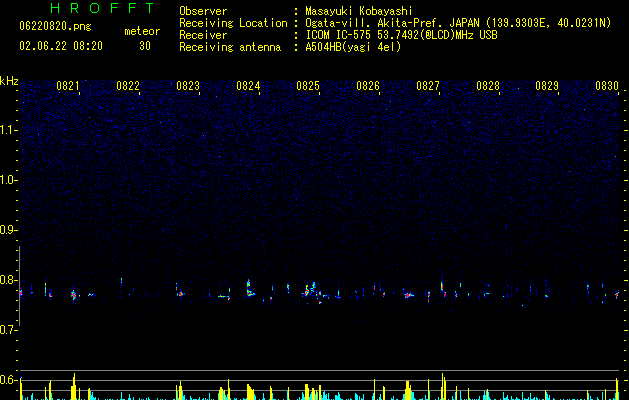Click time marker 0830
629x400 pixels.
coord(607,86)
